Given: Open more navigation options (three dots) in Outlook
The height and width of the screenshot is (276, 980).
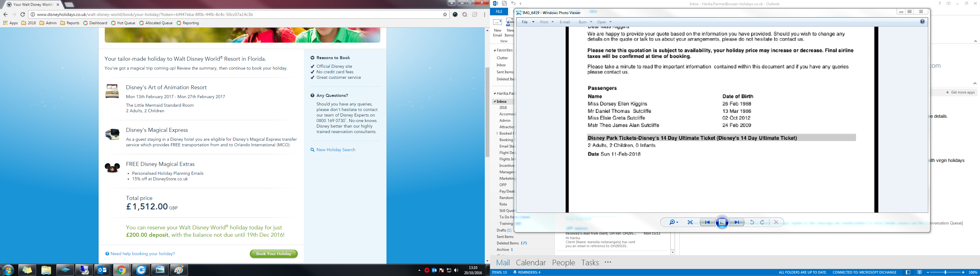Looking at the screenshot, I should click(x=608, y=262).
